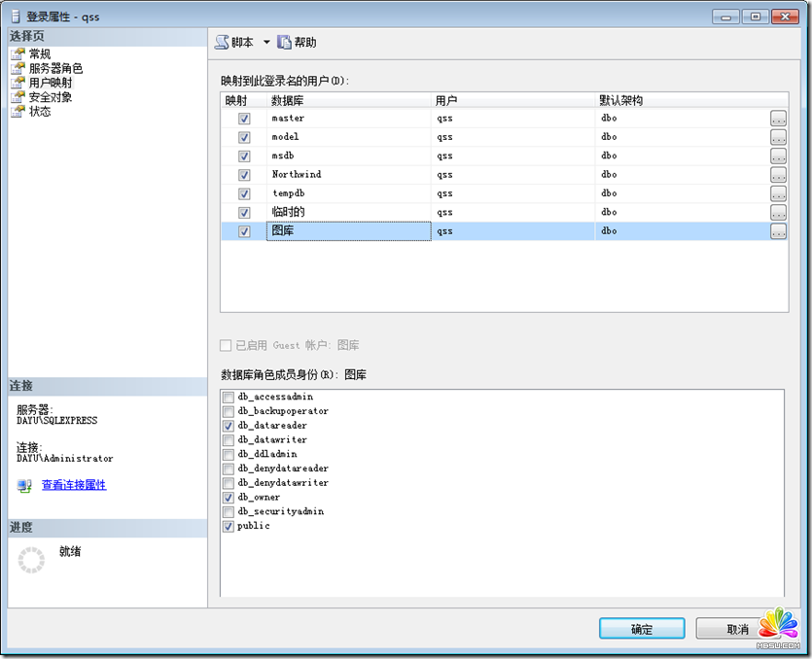Select the 状态 page icon
Image resolution: width=812 pixels, height=659 pixels.
[18, 112]
